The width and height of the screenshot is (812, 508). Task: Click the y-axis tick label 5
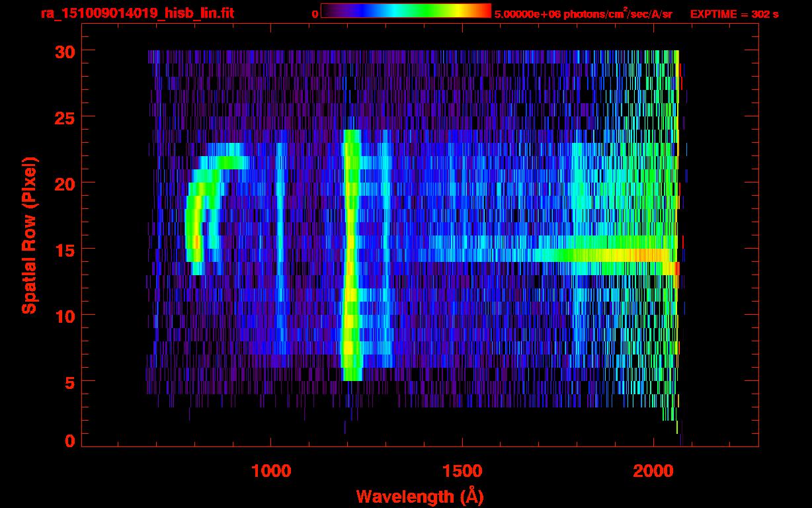69,382
